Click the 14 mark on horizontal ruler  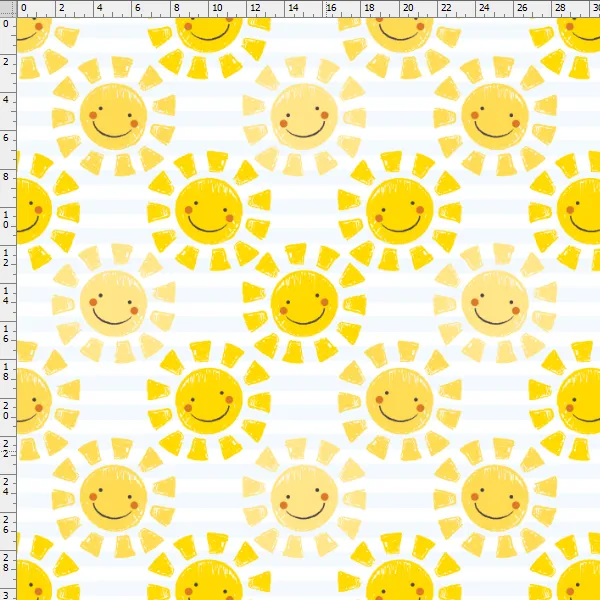(293, 7)
